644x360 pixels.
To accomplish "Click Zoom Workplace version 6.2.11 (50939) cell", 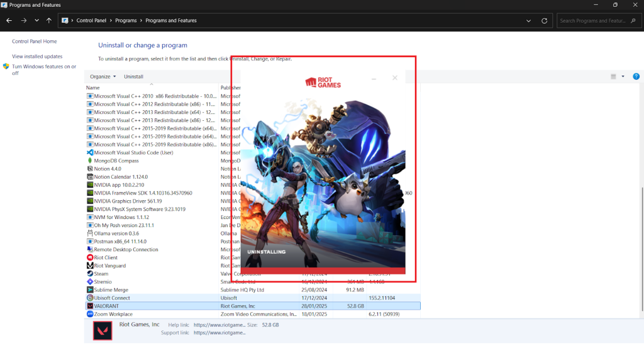I will pyautogui.click(x=384, y=314).
